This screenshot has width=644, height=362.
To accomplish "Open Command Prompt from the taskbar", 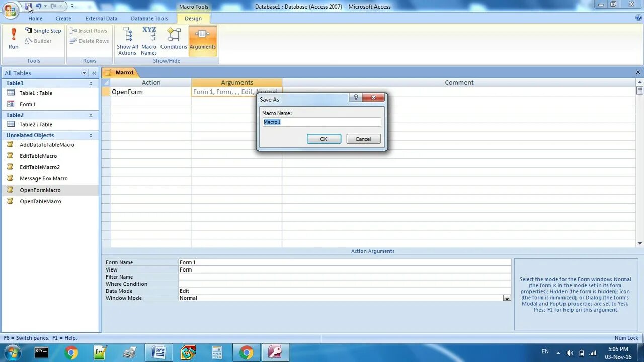I will [x=42, y=352].
